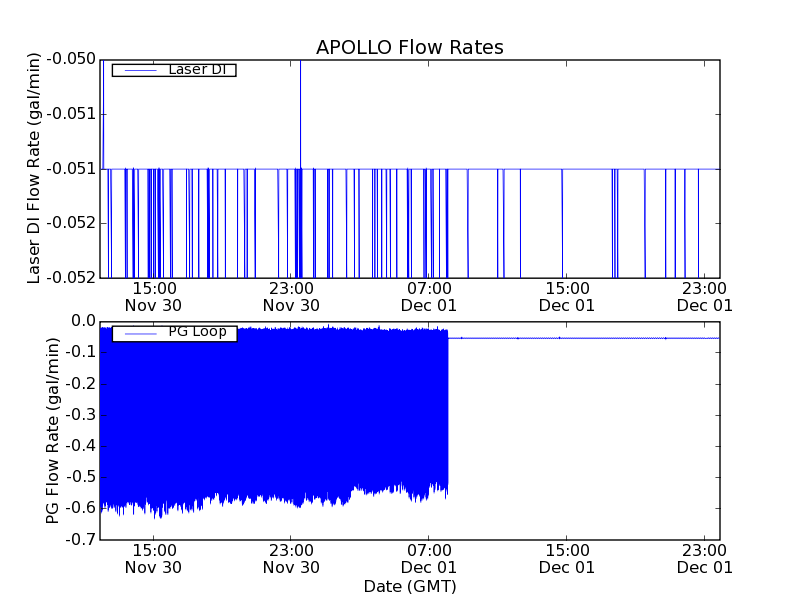Click the top plot's 15:00 Nov 30 tick
Image resolution: width=800 pixels, height=600 pixels.
coord(153,296)
